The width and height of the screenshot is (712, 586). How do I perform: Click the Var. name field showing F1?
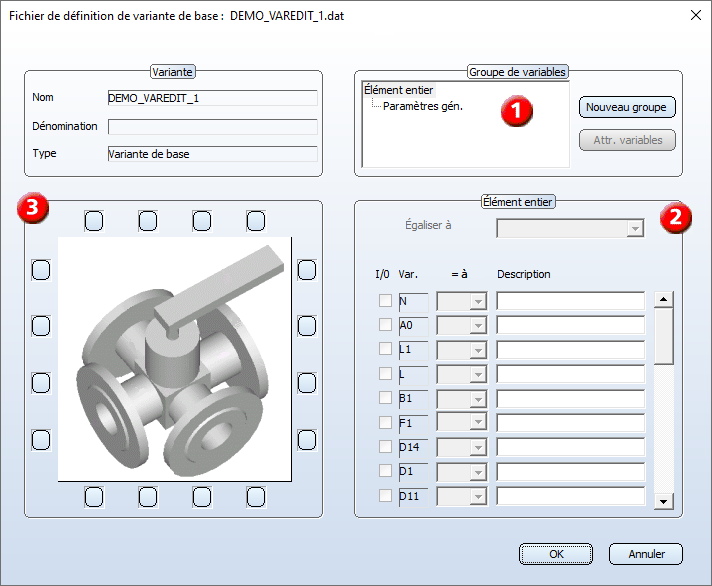click(413, 423)
